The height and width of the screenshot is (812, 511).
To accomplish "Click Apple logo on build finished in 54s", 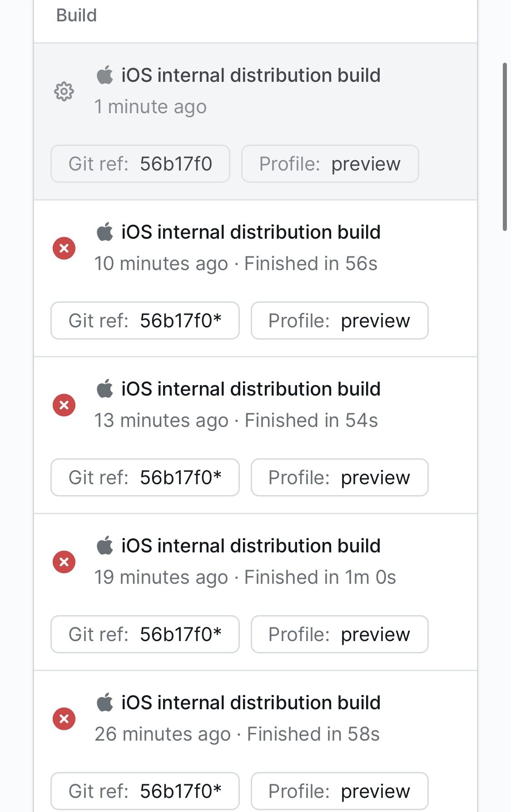I will 105,389.
